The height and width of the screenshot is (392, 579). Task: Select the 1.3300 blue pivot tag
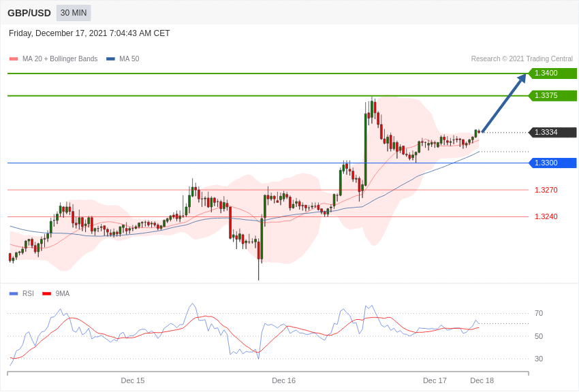point(552,163)
